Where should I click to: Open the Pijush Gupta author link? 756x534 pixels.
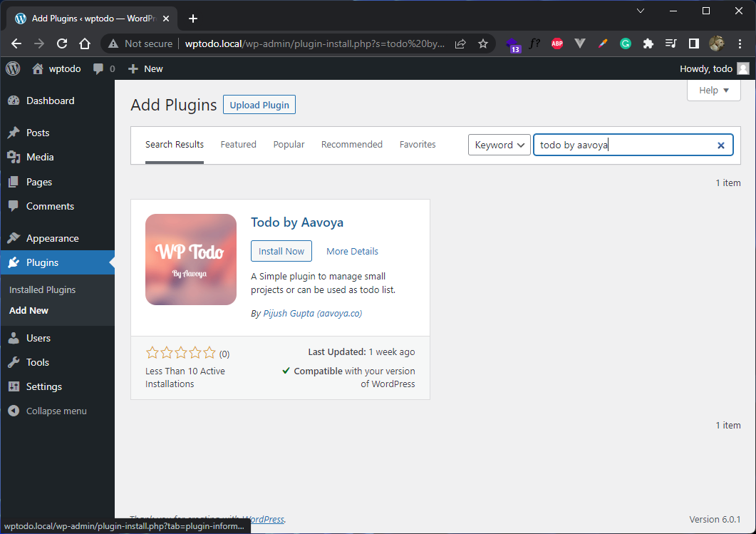[312, 314]
